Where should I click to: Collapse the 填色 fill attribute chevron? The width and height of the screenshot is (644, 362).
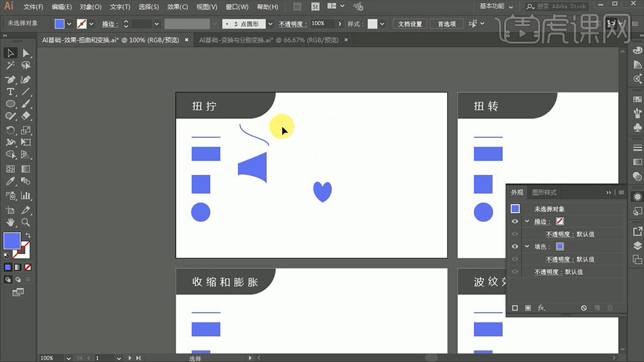pos(527,246)
